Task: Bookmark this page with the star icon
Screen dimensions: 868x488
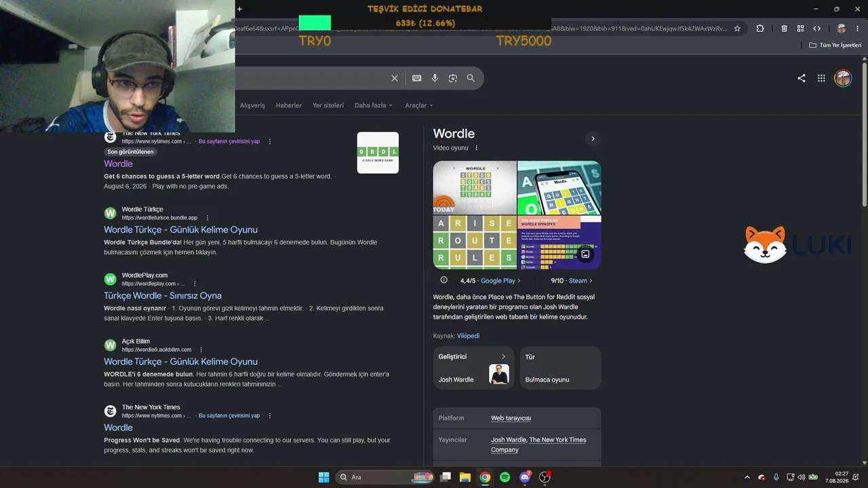Action: [737, 28]
